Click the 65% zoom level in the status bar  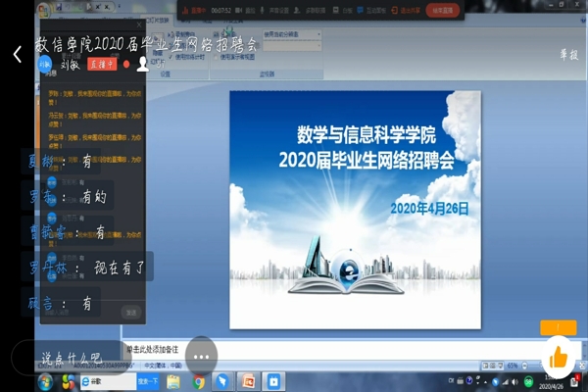(513, 366)
